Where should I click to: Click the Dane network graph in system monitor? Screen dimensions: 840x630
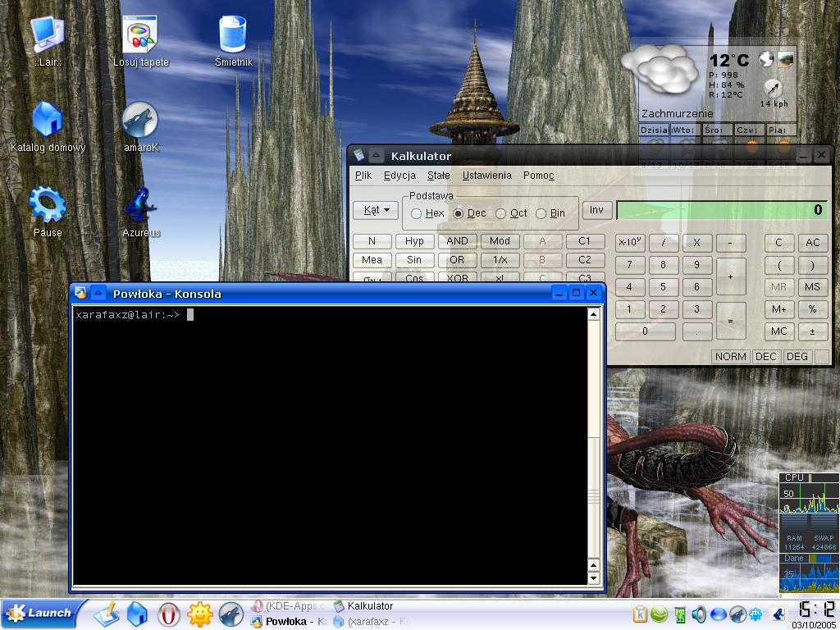click(x=810, y=577)
